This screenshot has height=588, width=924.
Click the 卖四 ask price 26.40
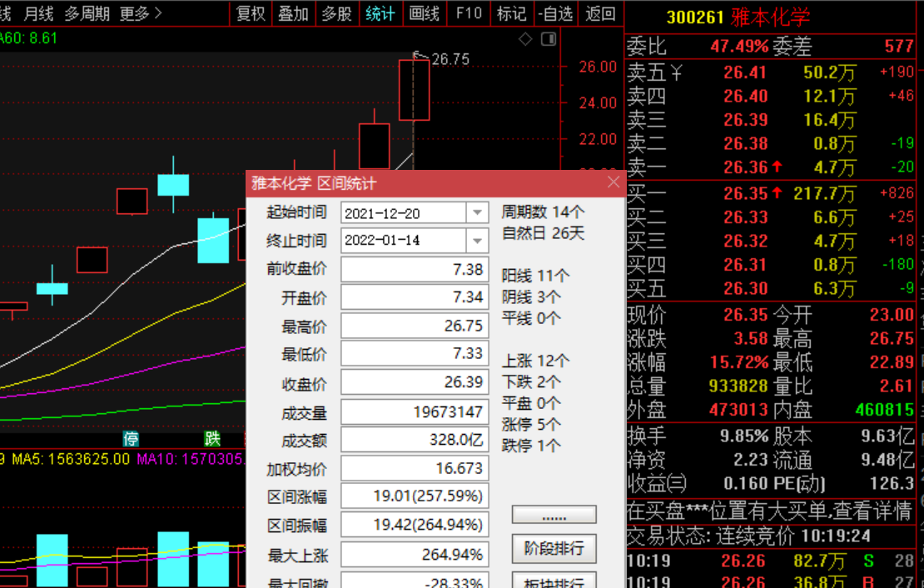click(746, 96)
